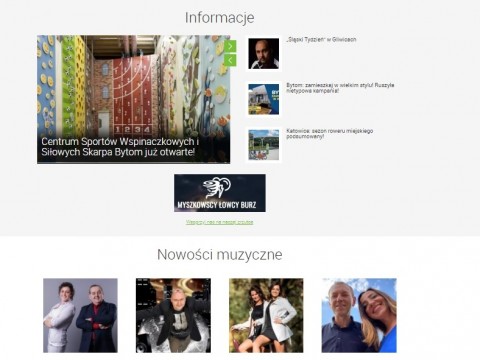
Task: Open music tile with woman and man in suit
Action: [80, 316]
